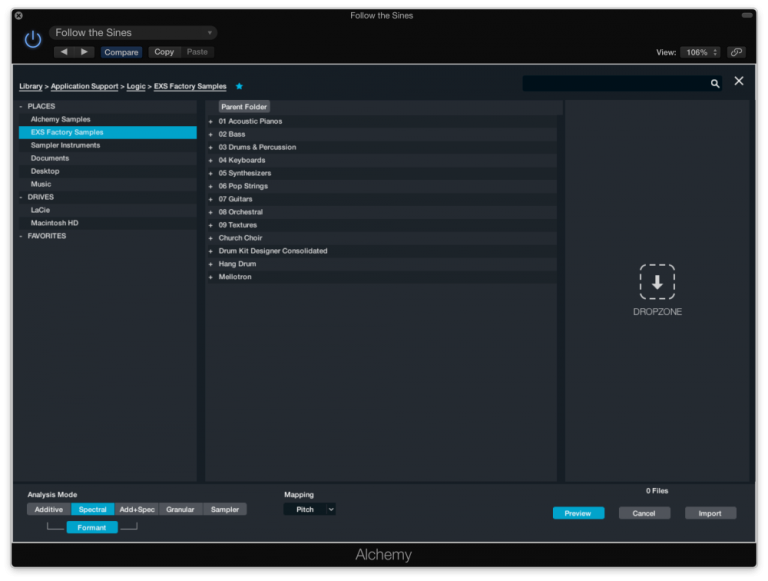Expand the 06 Pop Strings folder

click(211, 186)
